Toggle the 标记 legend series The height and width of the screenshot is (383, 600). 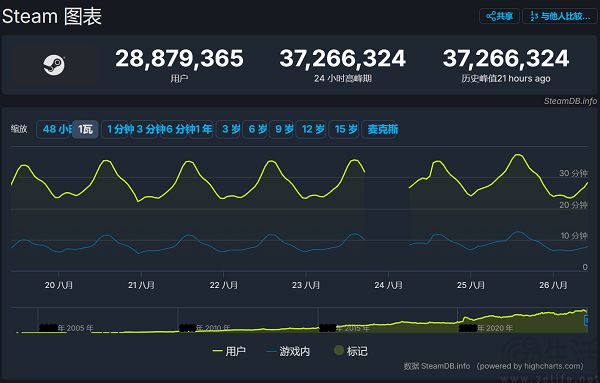(351, 351)
